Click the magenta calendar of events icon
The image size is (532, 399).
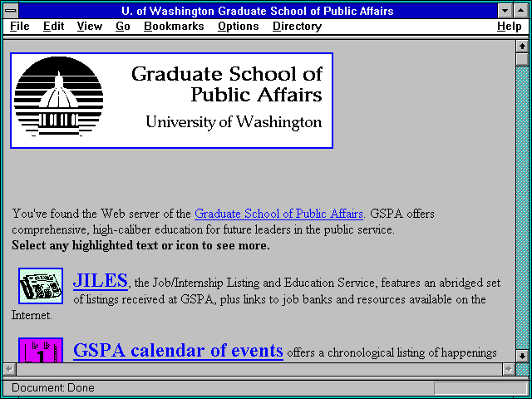click(41, 350)
